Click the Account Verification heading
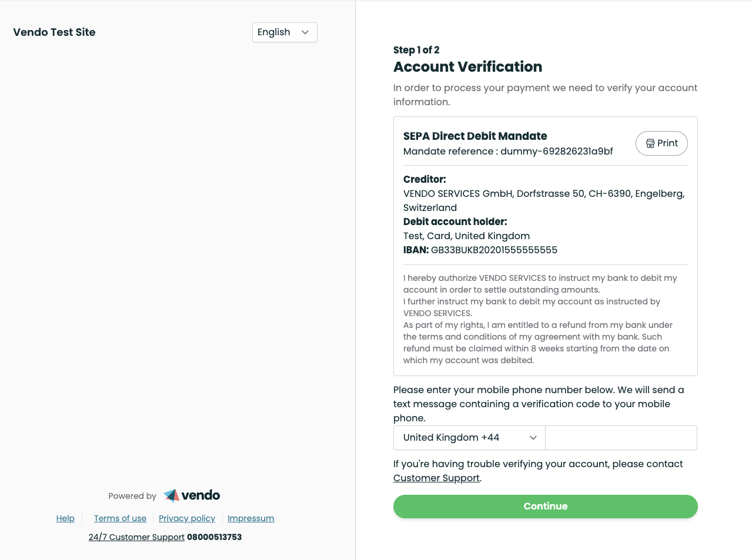752x560 pixels. (467, 67)
